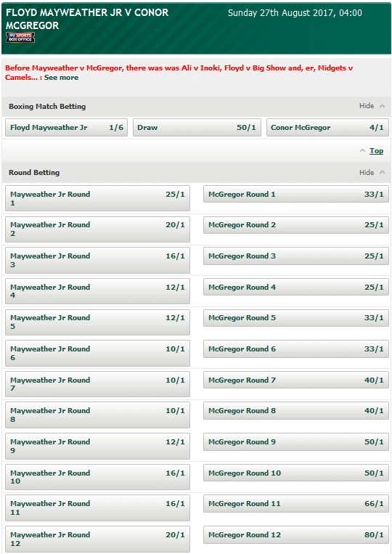Choose McGregor Round 12 at 80/1
The height and width of the screenshot is (554, 392).
click(x=296, y=534)
